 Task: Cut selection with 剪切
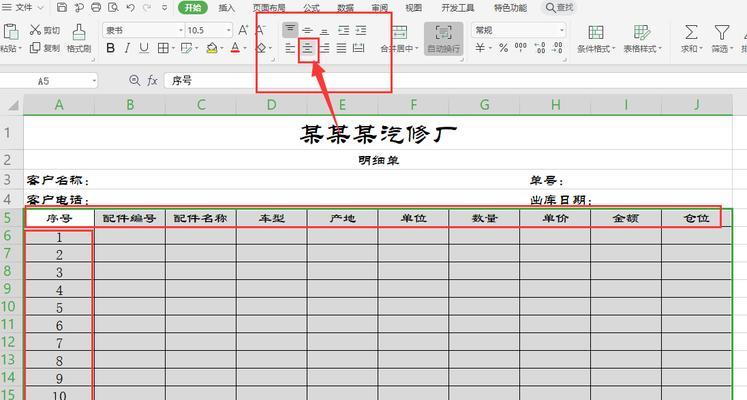pos(44,30)
